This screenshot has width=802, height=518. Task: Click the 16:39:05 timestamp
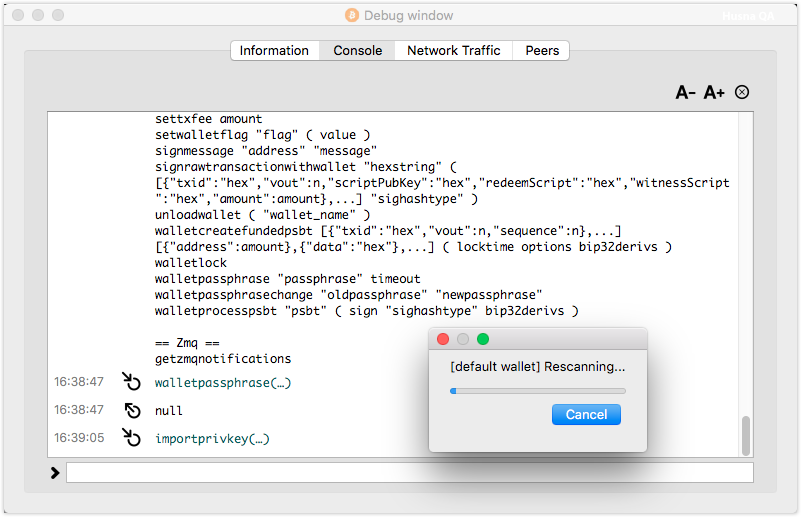coord(79,438)
